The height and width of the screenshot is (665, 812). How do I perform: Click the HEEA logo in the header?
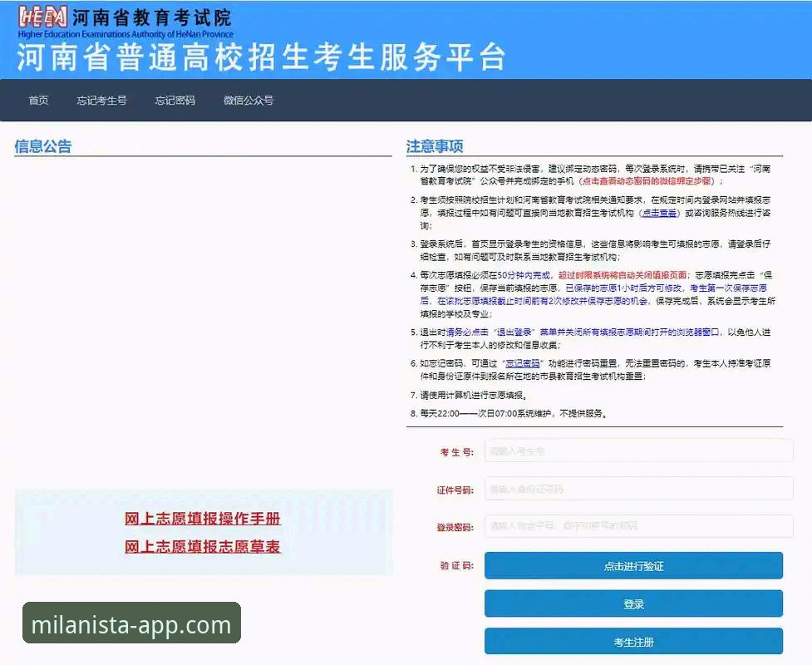pyautogui.click(x=43, y=17)
